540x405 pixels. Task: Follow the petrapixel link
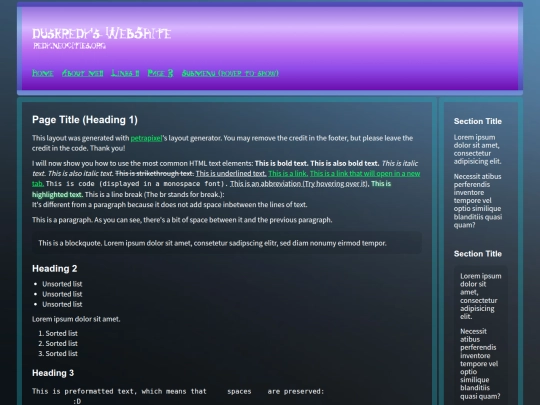click(146, 138)
